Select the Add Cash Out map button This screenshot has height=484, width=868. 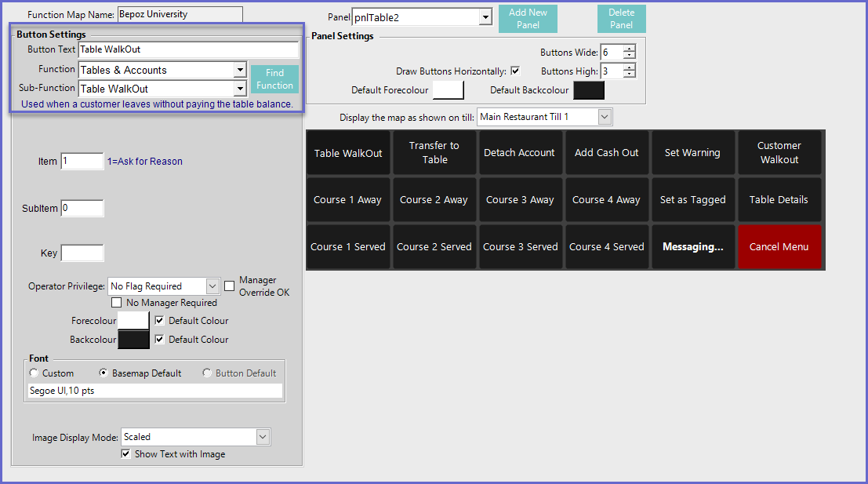(607, 153)
